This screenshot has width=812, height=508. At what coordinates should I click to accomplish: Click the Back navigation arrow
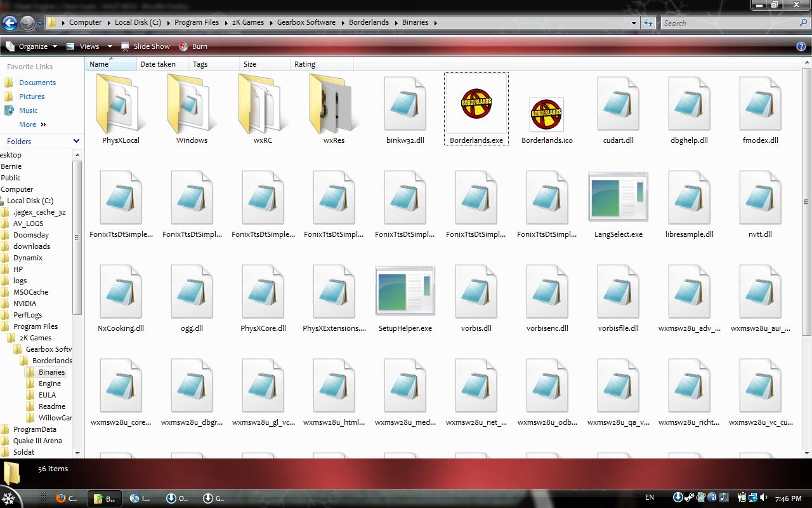pyautogui.click(x=10, y=23)
